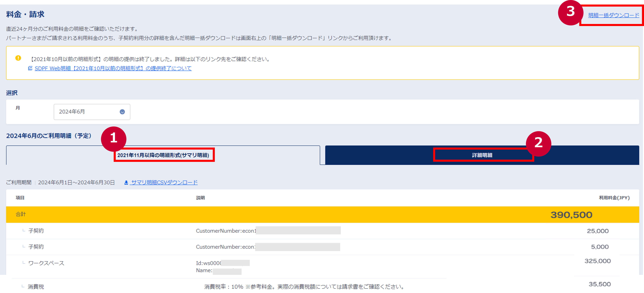Viewport: 644px width, 293px height.
Task: Click the download icon before CSVダウンロード
Action: coord(126,182)
